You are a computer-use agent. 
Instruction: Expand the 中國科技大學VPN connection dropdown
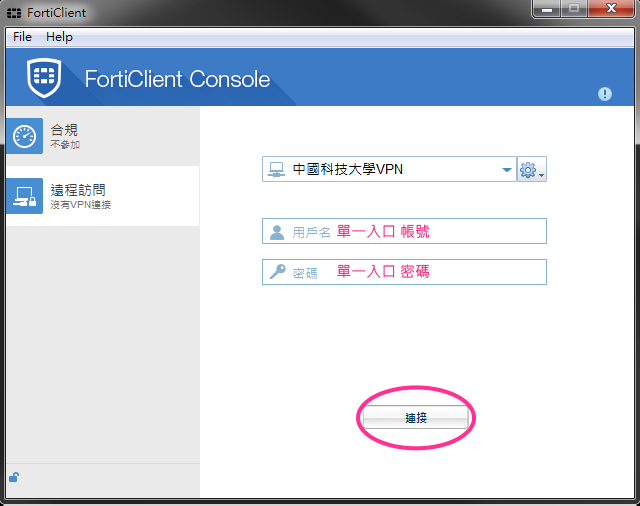click(x=389, y=169)
